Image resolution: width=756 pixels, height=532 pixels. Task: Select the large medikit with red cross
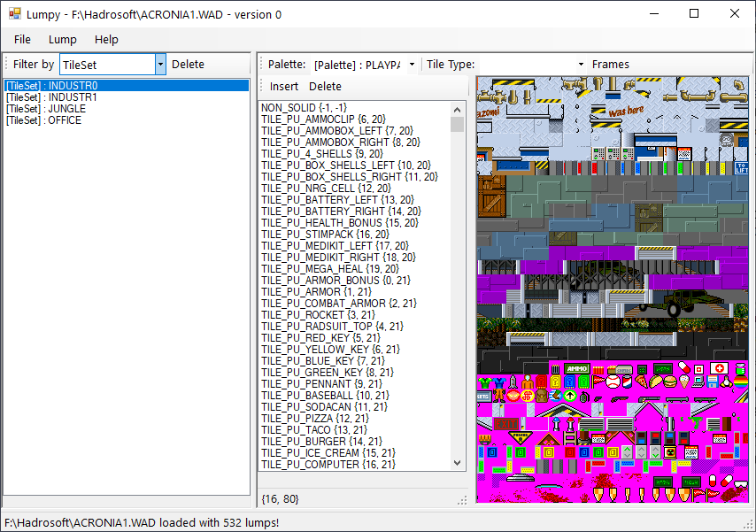click(x=719, y=368)
